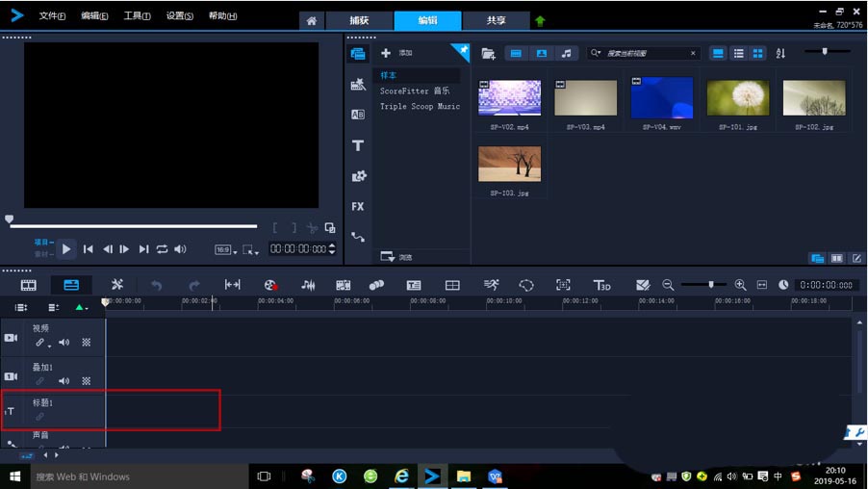Select Triple Scoop Music library
This screenshot has height=489, width=868.
tap(420, 106)
